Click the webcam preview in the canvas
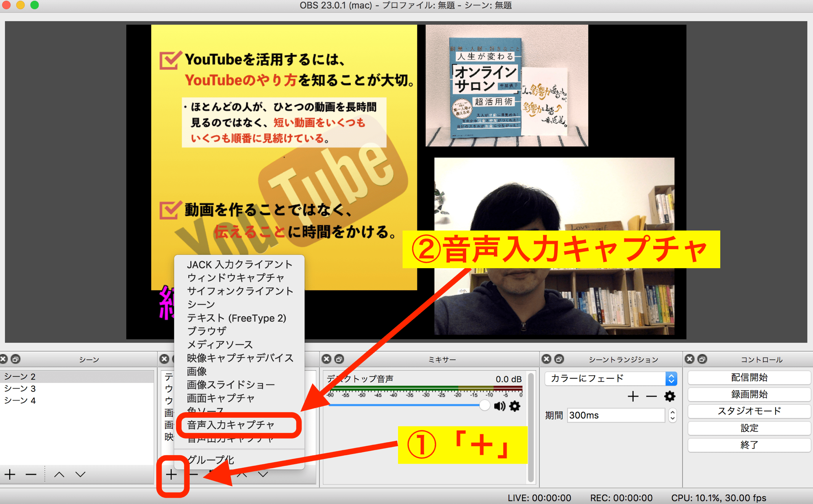The image size is (813, 504). 554,246
